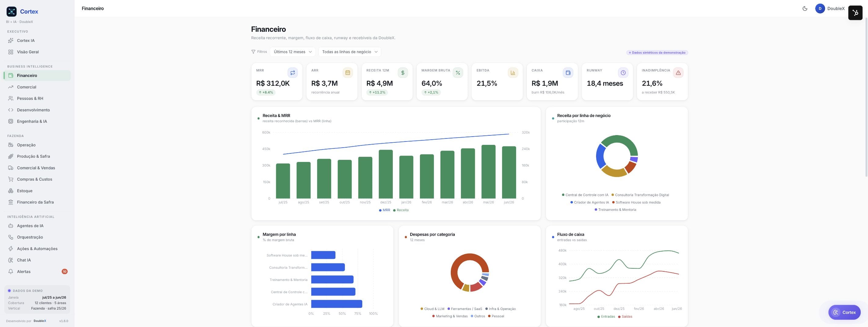This screenshot has height=327, width=868.
Task: Click the Alertas bell icon
Action: coord(11,272)
